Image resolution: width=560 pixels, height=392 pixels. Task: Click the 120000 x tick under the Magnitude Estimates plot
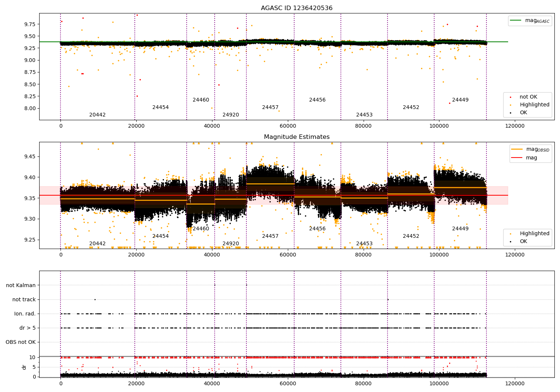coord(514,255)
